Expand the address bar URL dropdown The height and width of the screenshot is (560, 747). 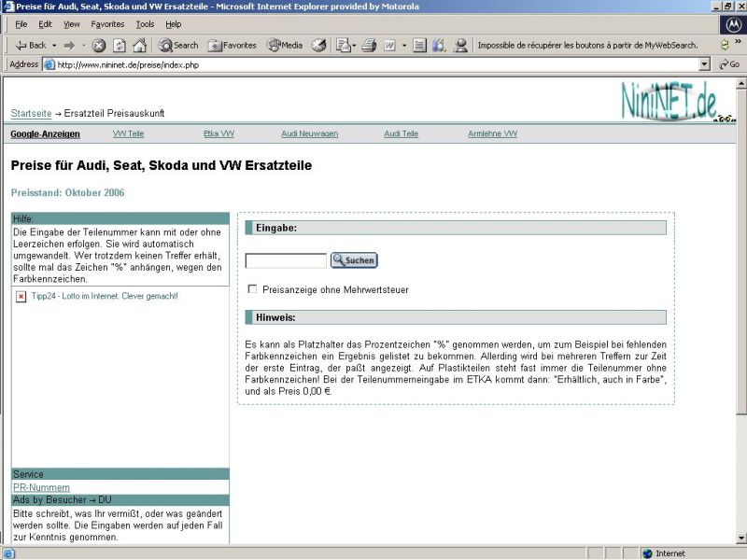coord(705,64)
